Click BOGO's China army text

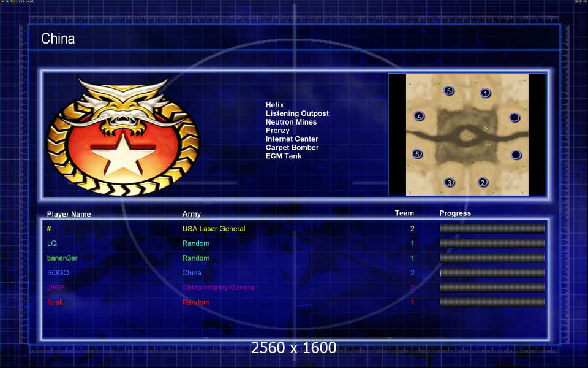tap(192, 272)
